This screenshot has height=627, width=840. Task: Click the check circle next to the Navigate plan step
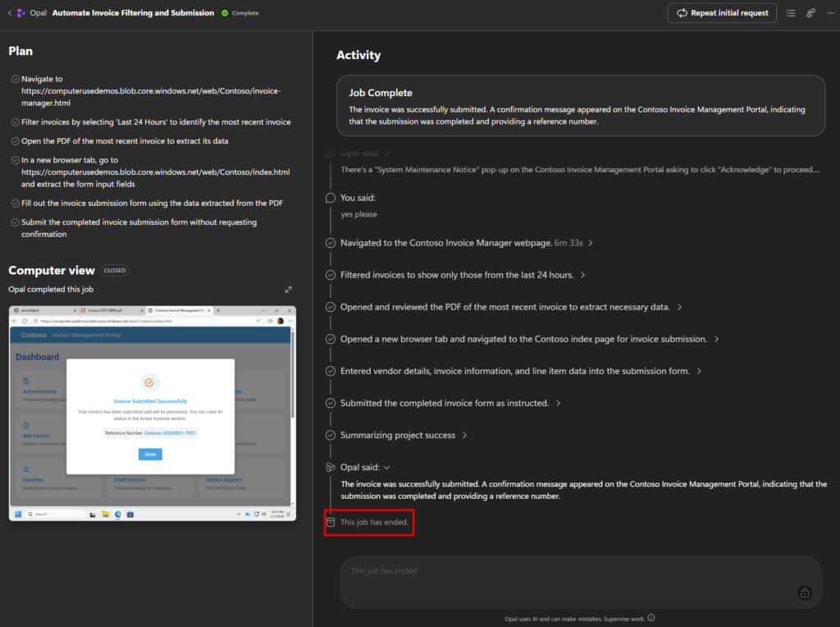[x=16, y=79]
